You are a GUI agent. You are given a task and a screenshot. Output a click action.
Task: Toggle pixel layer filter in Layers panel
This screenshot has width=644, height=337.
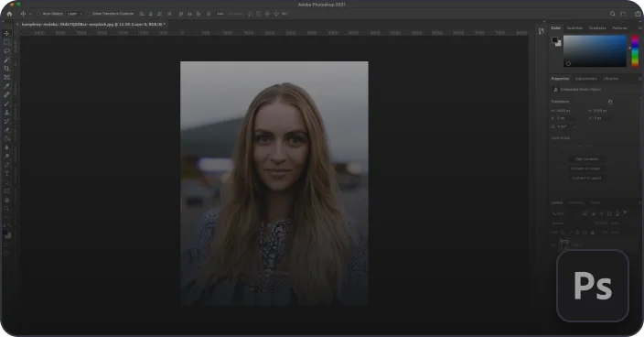pyautogui.click(x=585, y=213)
